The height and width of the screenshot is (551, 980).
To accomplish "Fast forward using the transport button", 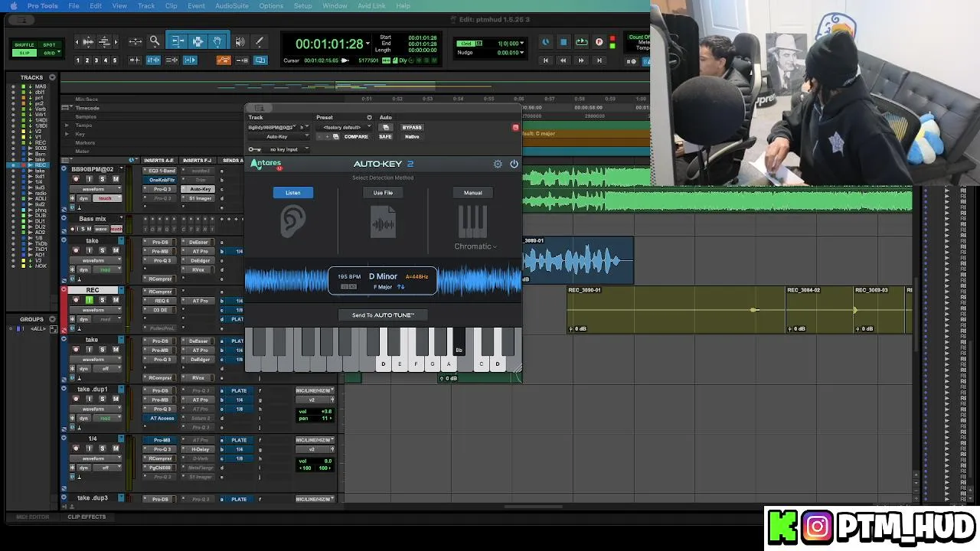I will (x=581, y=60).
